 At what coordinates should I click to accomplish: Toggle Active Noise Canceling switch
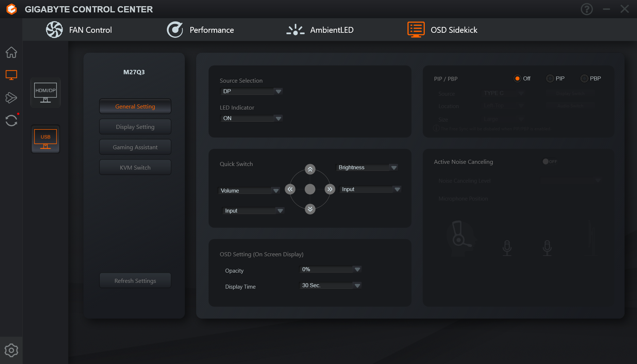tap(550, 162)
